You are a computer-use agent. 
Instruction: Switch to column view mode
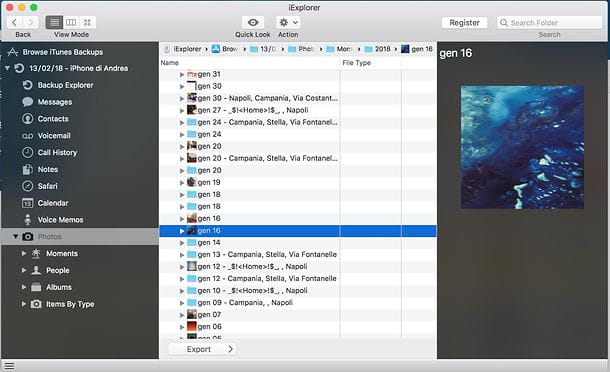[x=71, y=23]
